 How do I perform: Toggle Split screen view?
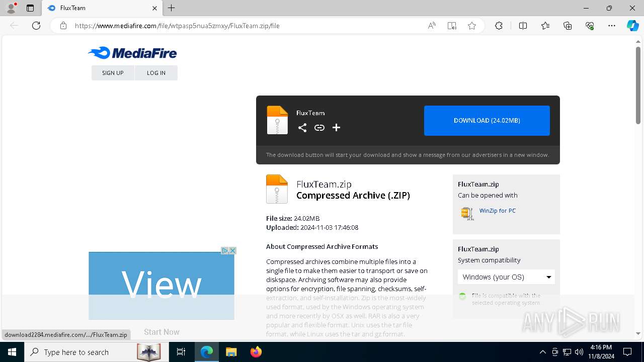point(523,26)
